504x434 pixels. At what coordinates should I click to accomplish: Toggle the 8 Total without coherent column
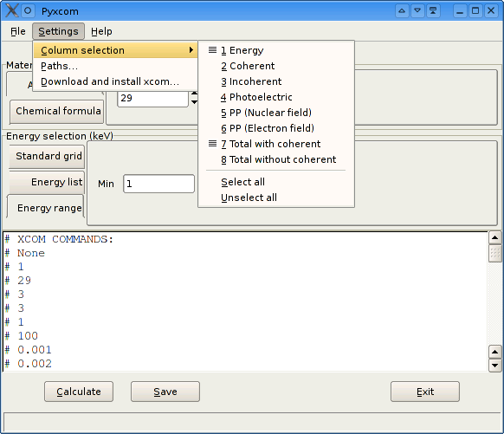[276, 159]
